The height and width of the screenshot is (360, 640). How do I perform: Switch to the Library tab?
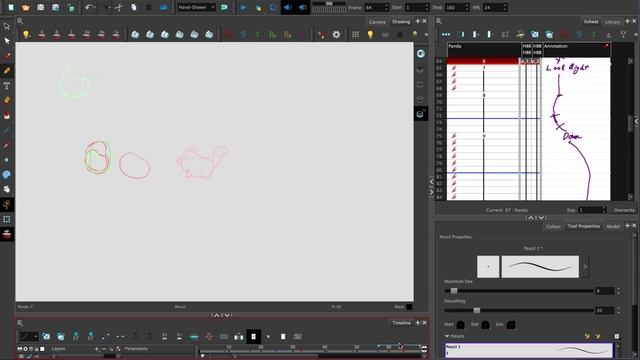click(612, 22)
